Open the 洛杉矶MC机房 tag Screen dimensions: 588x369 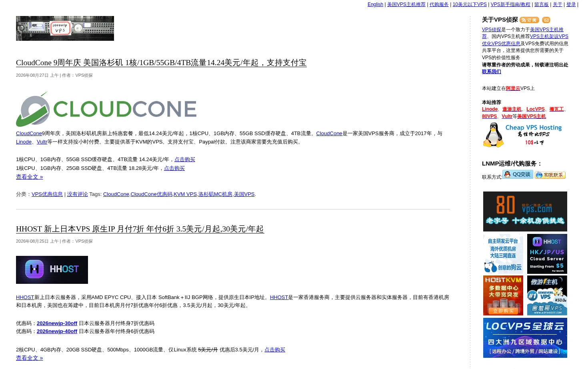tap(215, 194)
